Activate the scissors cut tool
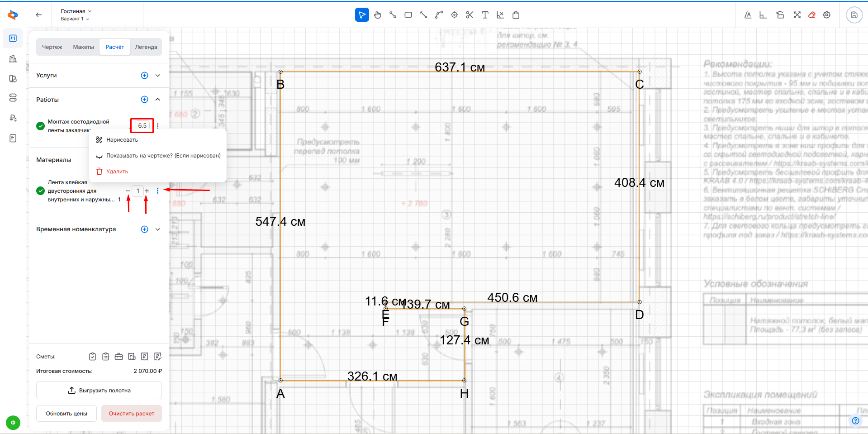This screenshot has width=868, height=434. (470, 15)
